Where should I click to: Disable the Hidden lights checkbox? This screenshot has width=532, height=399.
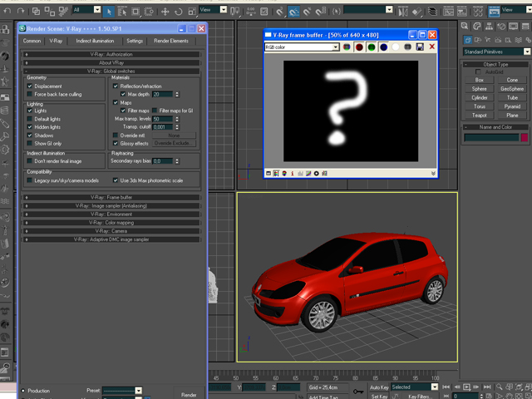(x=30, y=127)
